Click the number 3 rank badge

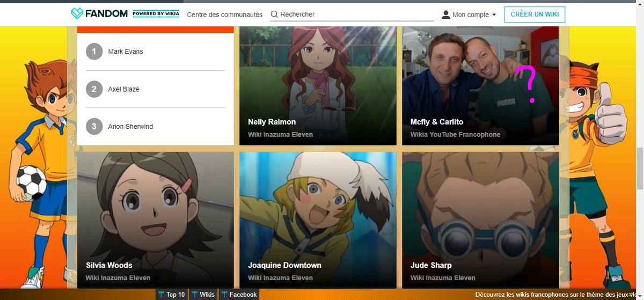94,127
